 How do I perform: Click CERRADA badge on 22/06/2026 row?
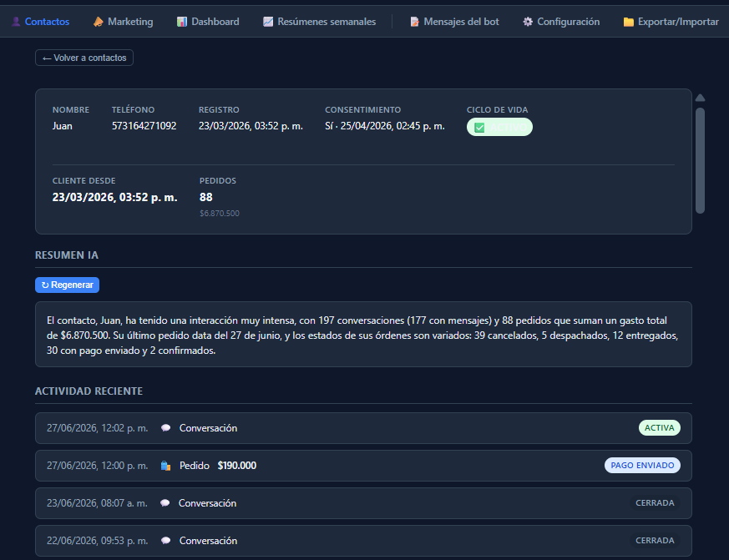click(655, 541)
